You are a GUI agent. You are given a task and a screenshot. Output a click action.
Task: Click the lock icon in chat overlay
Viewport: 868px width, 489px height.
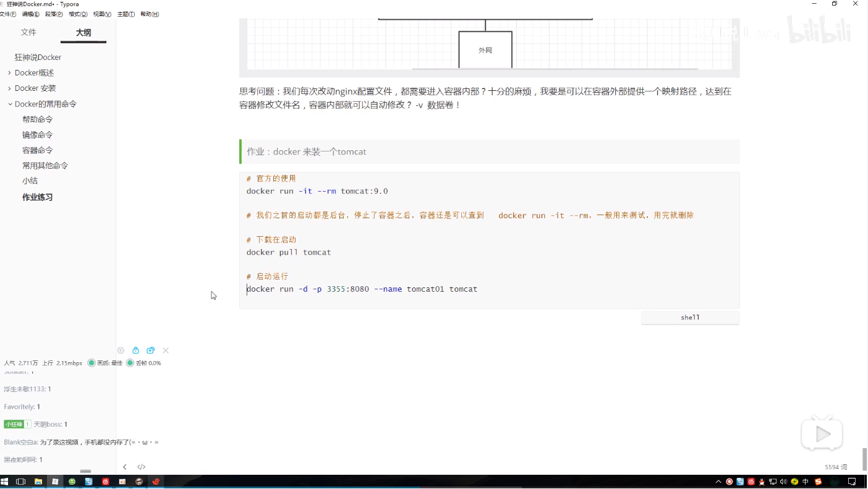(x=136, y=351)
